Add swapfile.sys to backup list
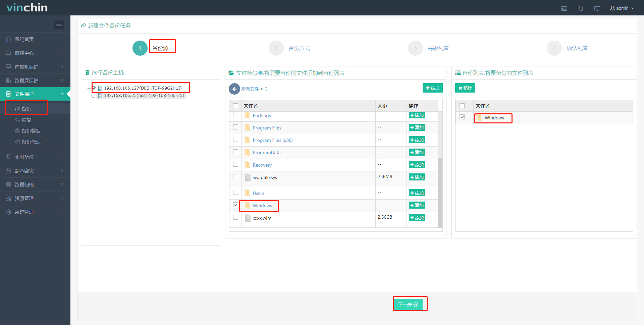Screen dimensions: 644x325 417,177
